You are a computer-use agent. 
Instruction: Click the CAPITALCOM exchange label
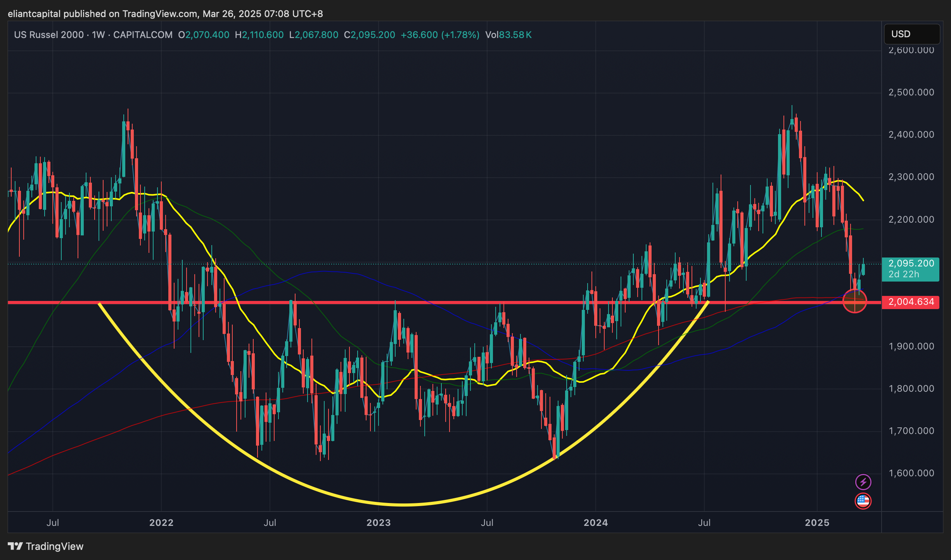(143, 35)
